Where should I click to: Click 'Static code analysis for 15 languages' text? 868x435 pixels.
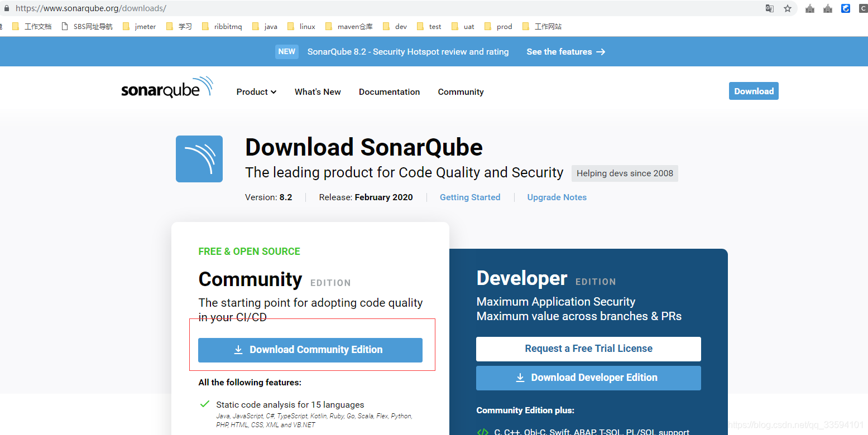point(290,405)
